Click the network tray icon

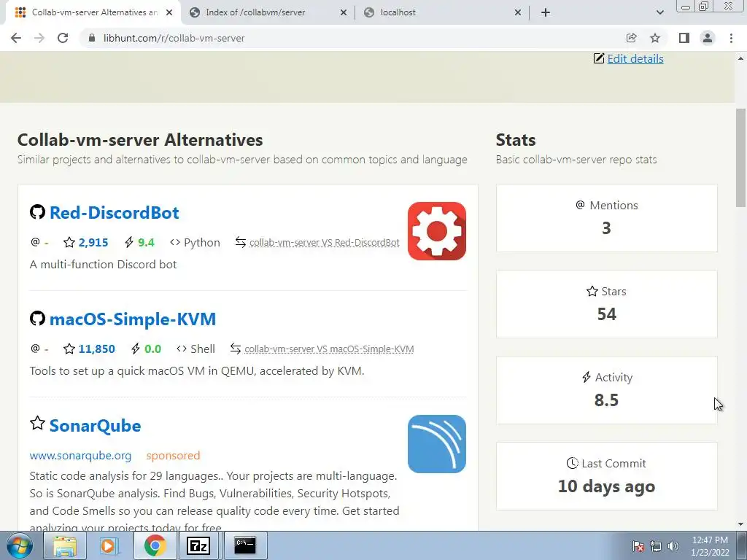point(656,546)
